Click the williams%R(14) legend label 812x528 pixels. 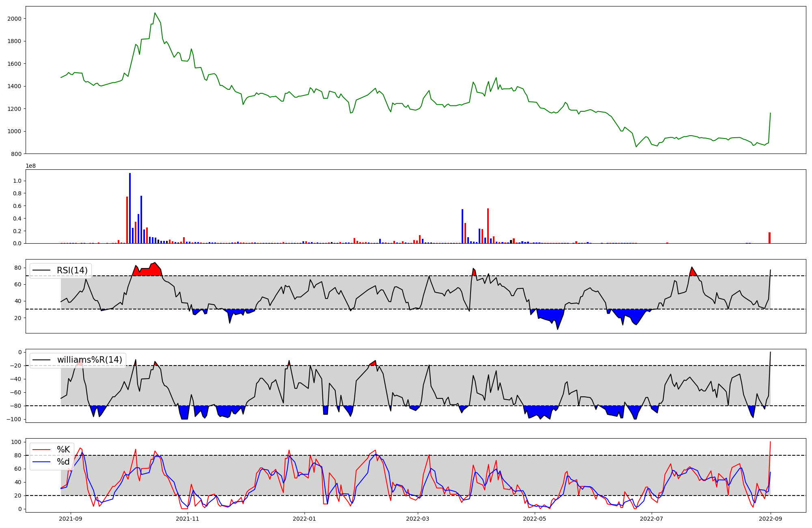(89, 360)
